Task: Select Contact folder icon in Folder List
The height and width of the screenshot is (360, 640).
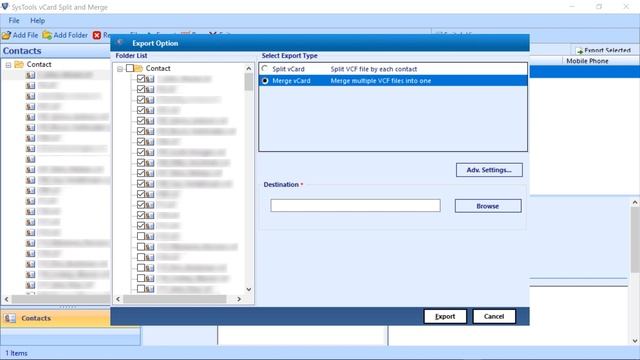Action: click(x=139, y=68)
